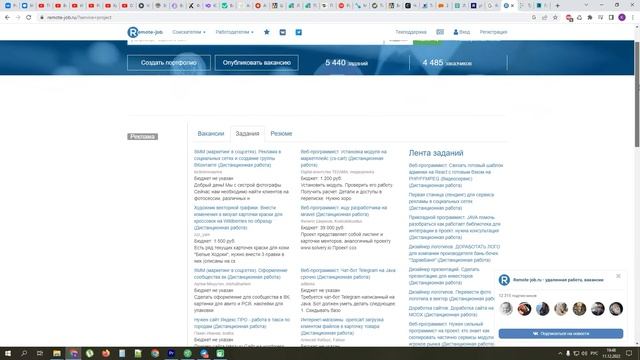The width and height of the screenshot is (640, 360).
Task: Open feed item Прикладной программист JAVA
Action: [x=454, y=227]
